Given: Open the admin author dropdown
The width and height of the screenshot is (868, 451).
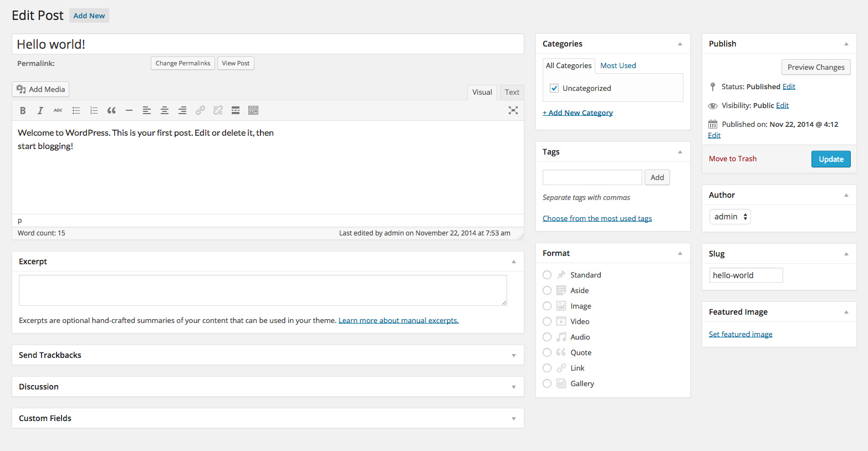Looking at the screenshot, I should point(730,217).
